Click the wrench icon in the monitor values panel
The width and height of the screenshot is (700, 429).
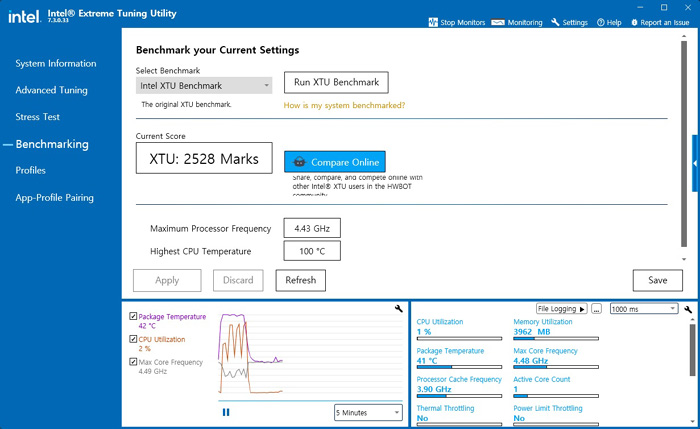[x=688, y=309]
